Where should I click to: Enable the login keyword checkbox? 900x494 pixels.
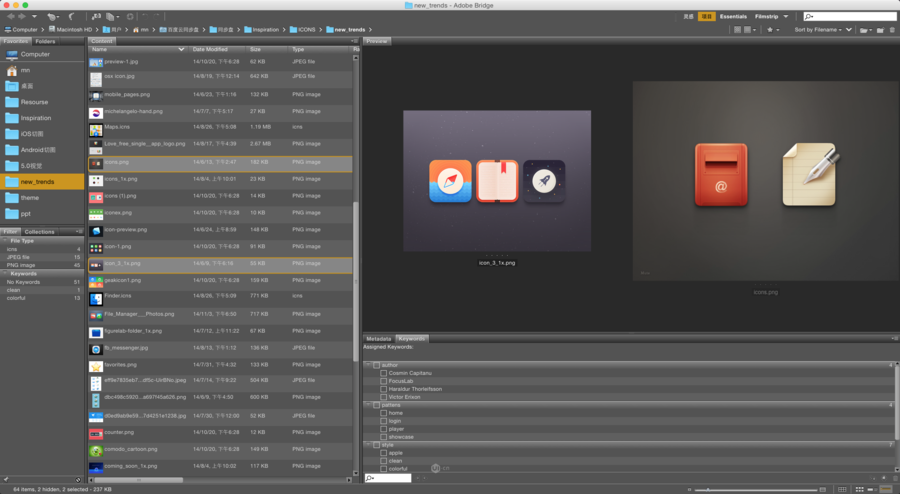tap(383, 421)
